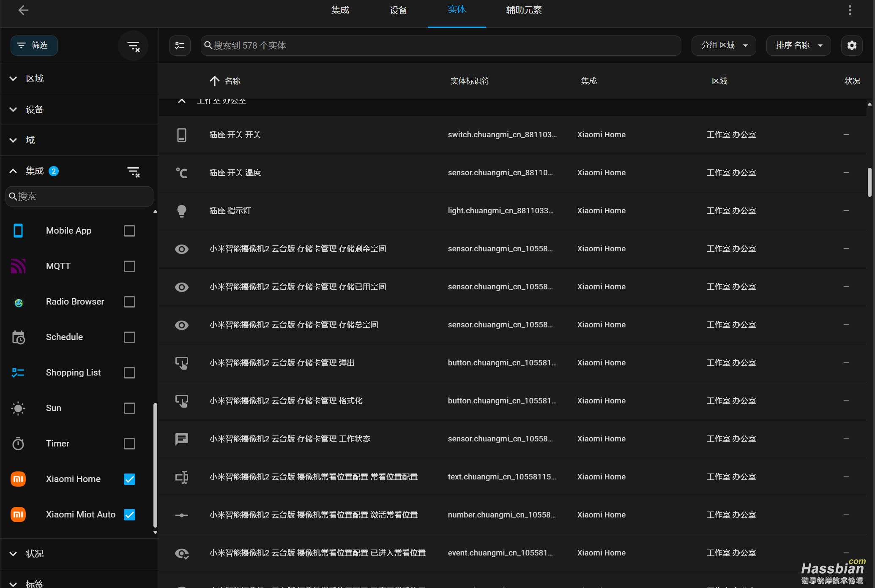Sort by the 状况 column header
875x588 pixels.
(x=852, y=81)
